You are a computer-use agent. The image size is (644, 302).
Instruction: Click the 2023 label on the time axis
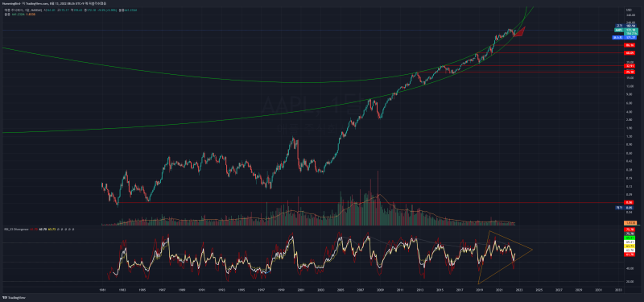point(518,290)
